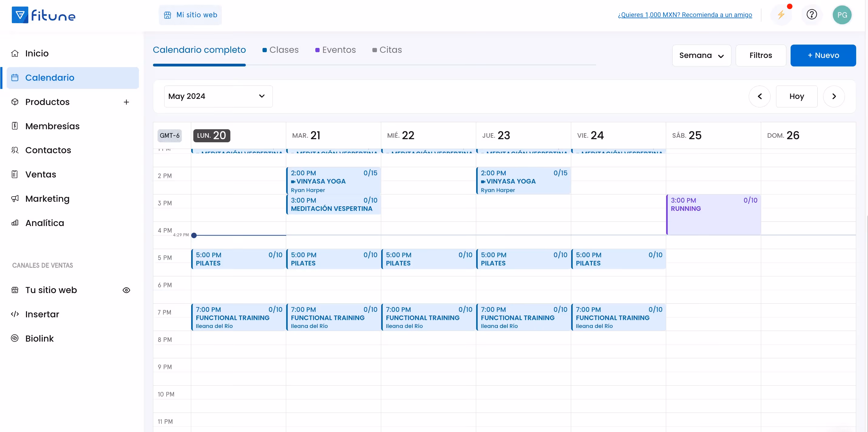Screen dimensions: 868x432
Task: Click the 4:29 PM current time marker
Action: (194, 235)
